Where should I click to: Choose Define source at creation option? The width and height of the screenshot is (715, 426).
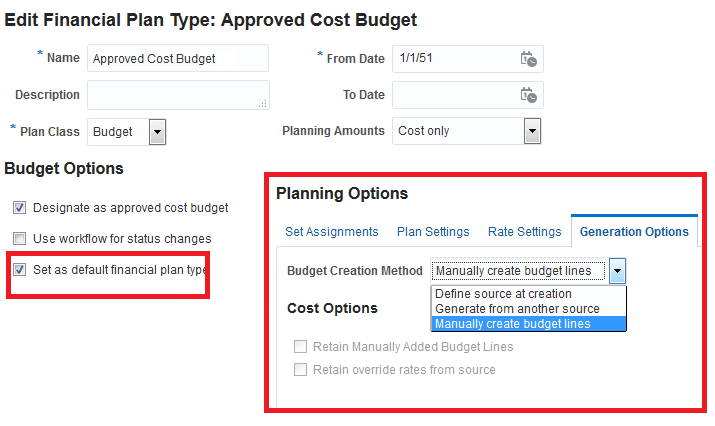pos(503,294)
